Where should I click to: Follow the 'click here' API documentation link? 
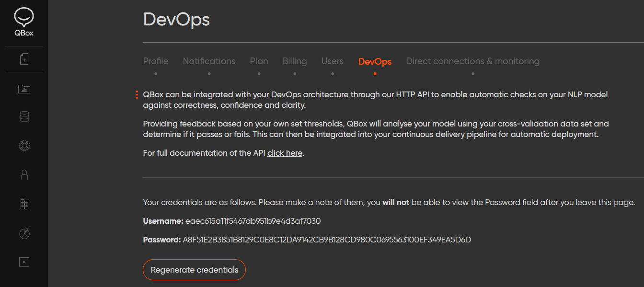click(x=285, y=153)
